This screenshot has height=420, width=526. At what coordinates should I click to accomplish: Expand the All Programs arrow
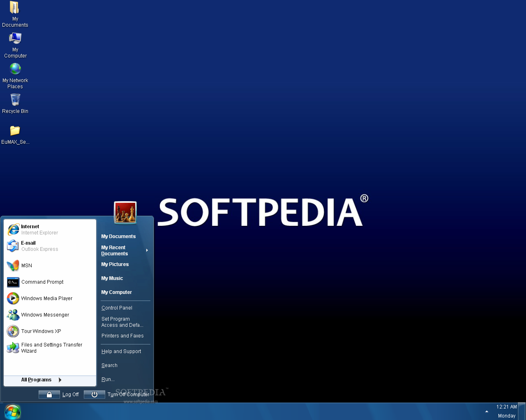tap(60, 380)
